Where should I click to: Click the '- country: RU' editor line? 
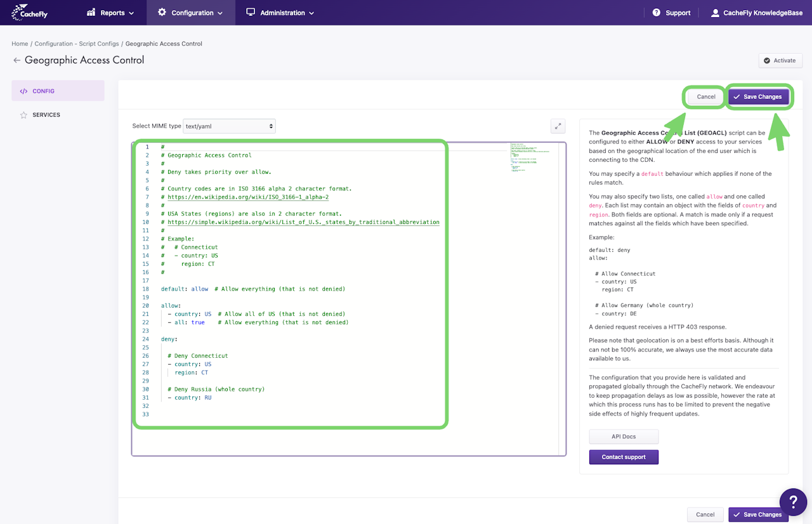[190, 398]
